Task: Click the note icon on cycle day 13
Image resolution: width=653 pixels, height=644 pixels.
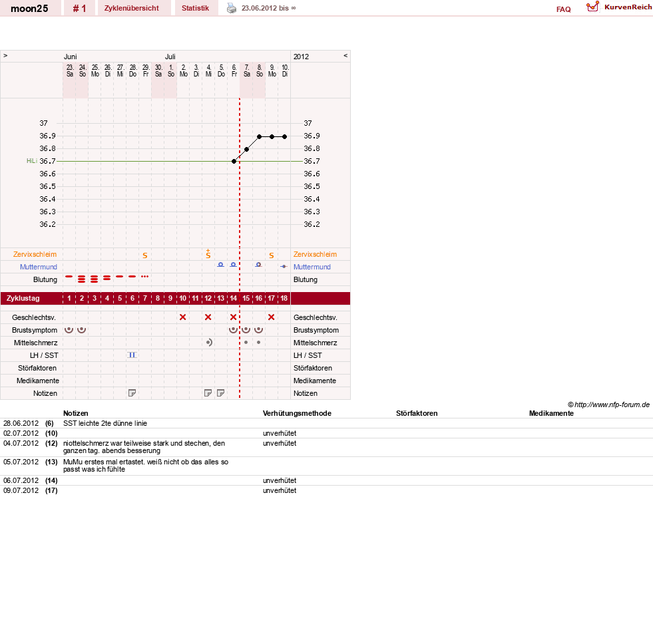Action: point(221,393)
